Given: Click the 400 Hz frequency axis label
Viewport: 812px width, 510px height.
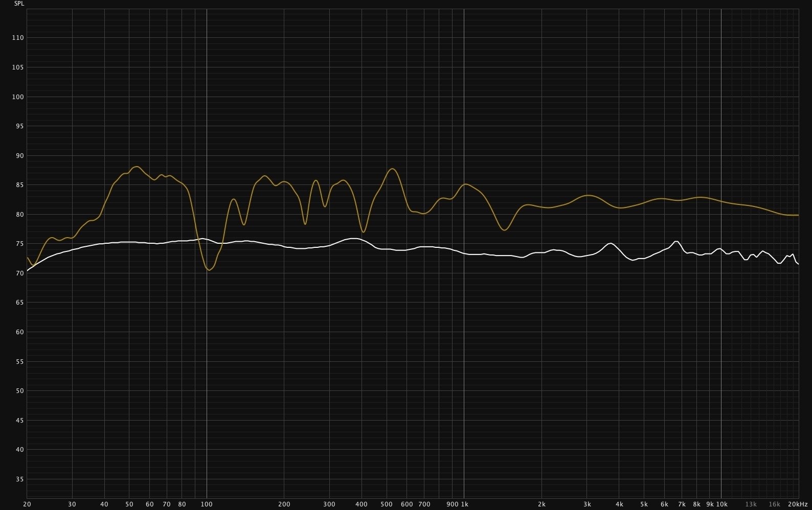Looking at the screenshot, I should pos(362,504).
